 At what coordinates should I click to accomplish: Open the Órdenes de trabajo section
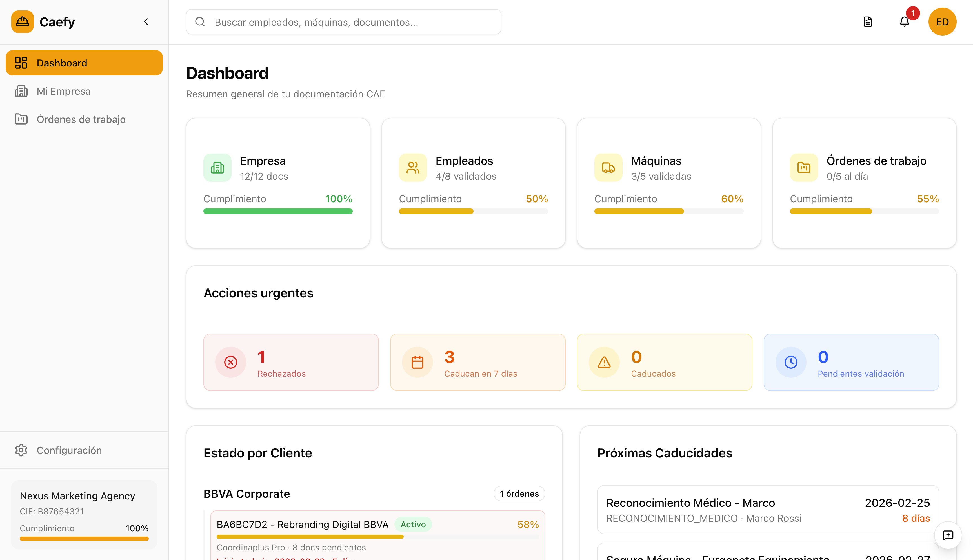coord(81,119)
